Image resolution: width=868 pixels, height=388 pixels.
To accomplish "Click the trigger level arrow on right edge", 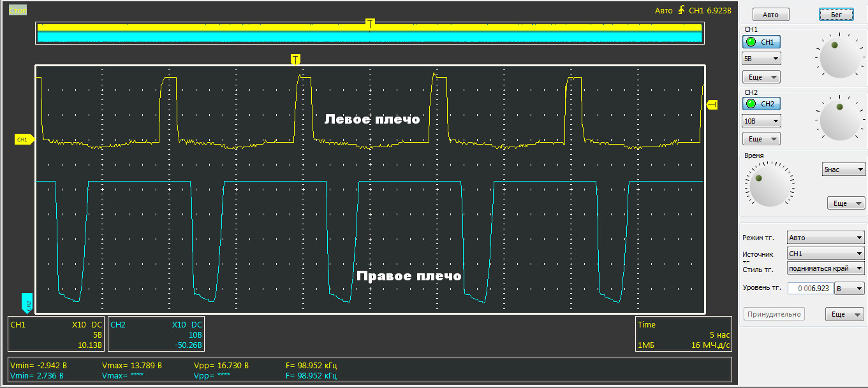I will click(712, 104).
